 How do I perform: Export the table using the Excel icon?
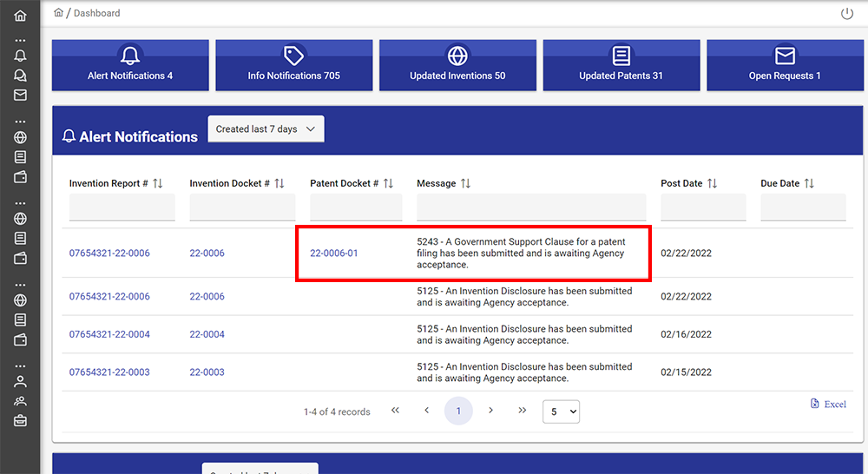click(x=828, y=404)
